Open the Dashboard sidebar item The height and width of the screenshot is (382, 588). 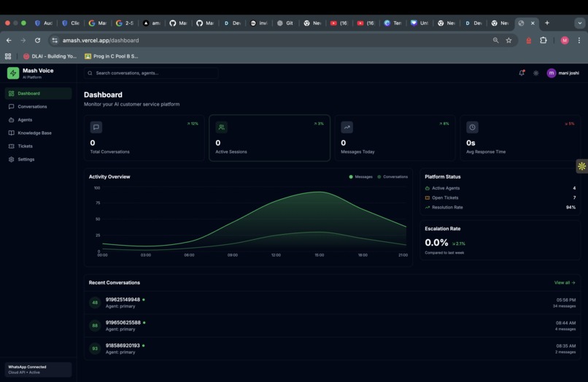[38, 93]
